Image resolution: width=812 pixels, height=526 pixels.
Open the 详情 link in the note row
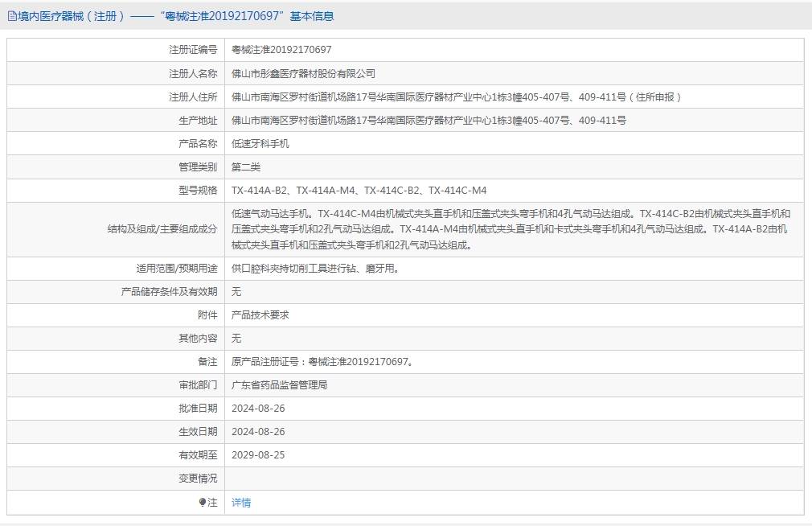click(x=241, y=503)
